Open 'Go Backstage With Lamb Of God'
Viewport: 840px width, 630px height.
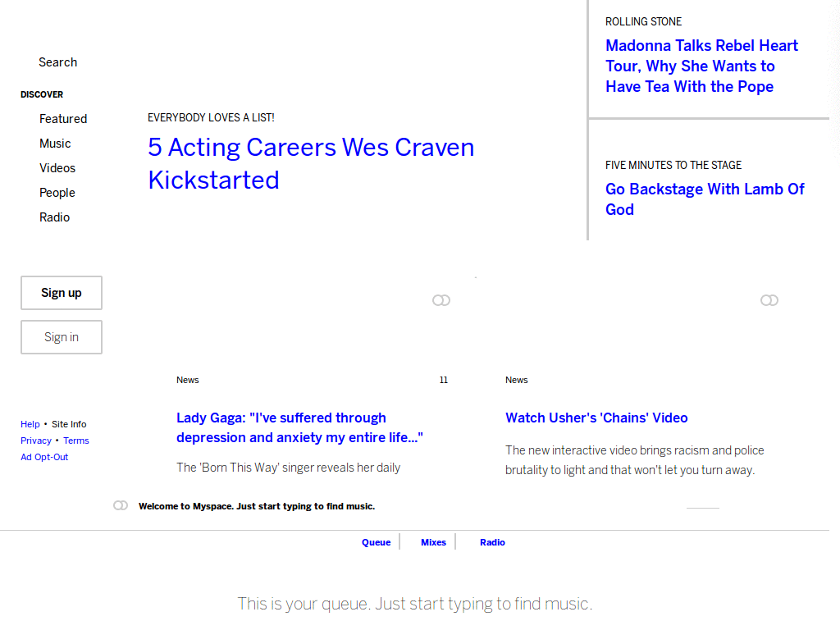pyautogui.click(x=705, y=199)
